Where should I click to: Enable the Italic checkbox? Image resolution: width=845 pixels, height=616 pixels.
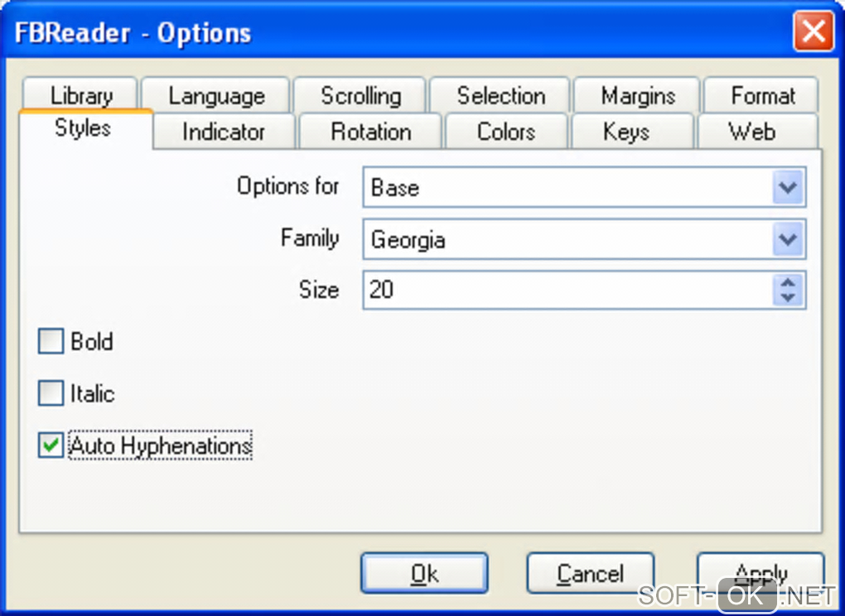(x=51, y=393)
